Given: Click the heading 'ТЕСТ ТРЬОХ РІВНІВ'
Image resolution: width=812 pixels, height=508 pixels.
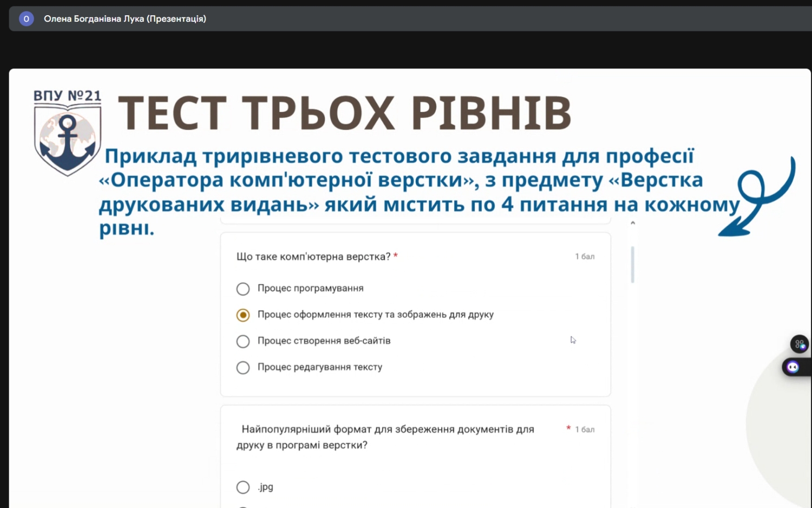Looking at the screenshot, I should [345, 113].
